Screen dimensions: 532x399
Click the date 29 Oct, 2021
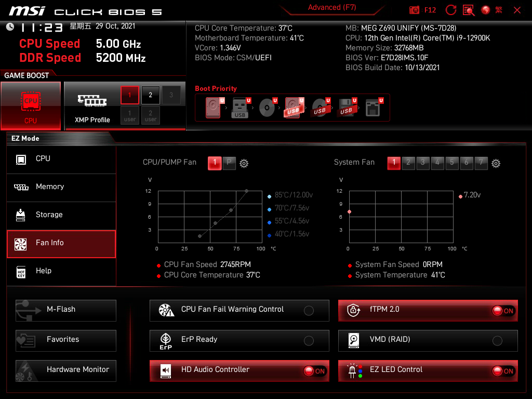pyautogui.click(x=115, y=26)
